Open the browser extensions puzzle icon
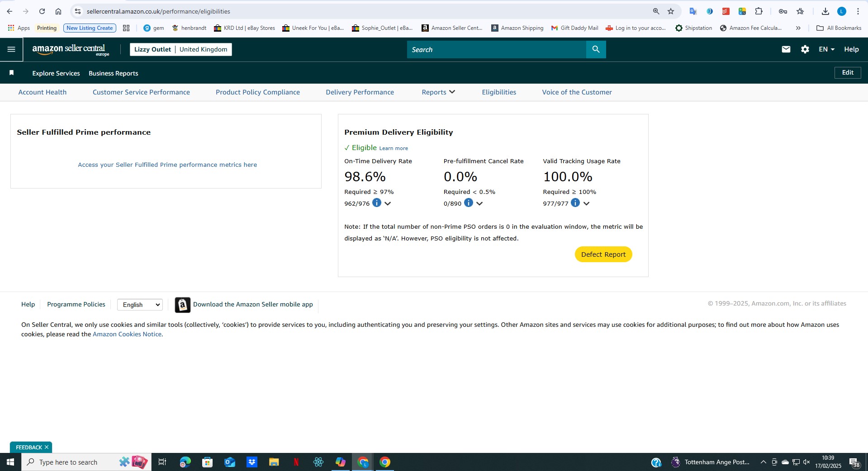This screenshot has width=868, height=471. [759, 11]
